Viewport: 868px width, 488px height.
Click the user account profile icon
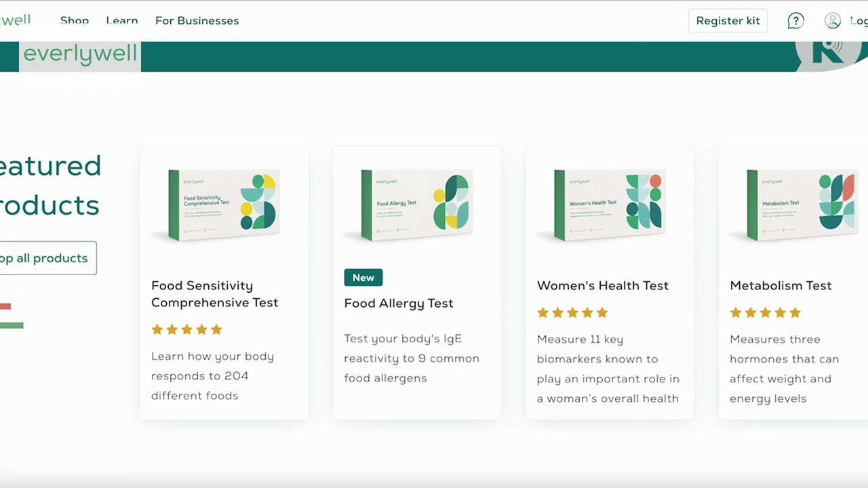pyautogui.click(x=833, y=21)
